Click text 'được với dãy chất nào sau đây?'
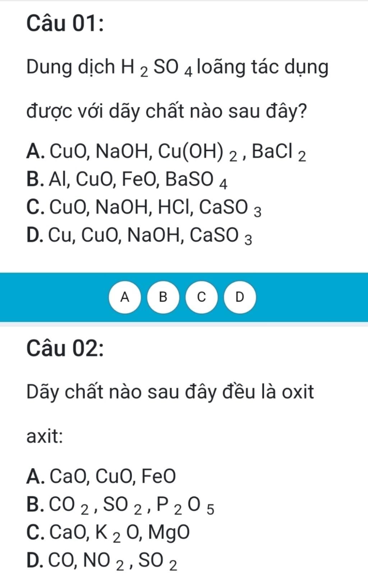368x588 pixels. 167,112
